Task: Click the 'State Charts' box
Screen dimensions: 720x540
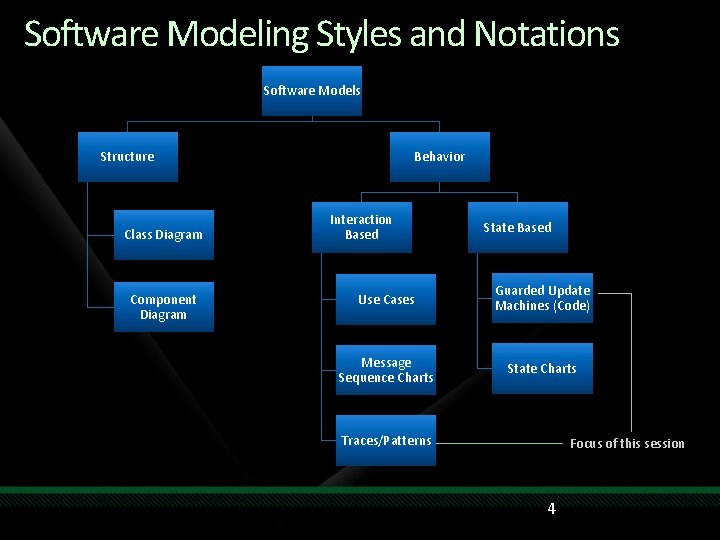Action: [542, 368]
